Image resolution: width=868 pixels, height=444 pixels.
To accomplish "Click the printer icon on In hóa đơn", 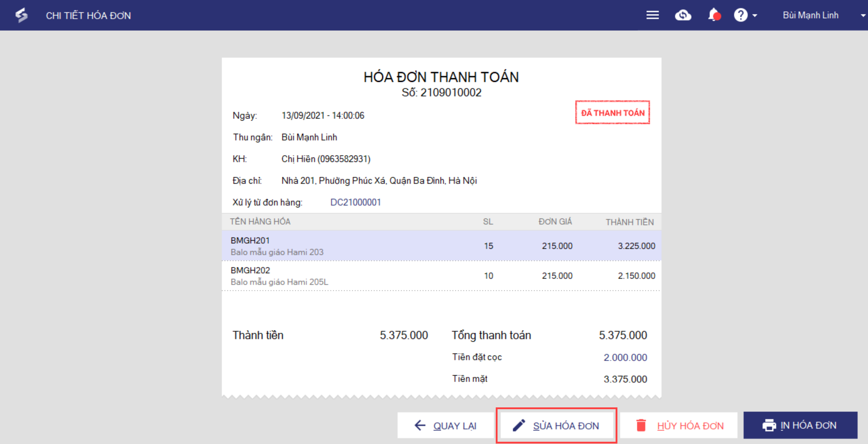I will pyautogui.click(x=769, y=425).
